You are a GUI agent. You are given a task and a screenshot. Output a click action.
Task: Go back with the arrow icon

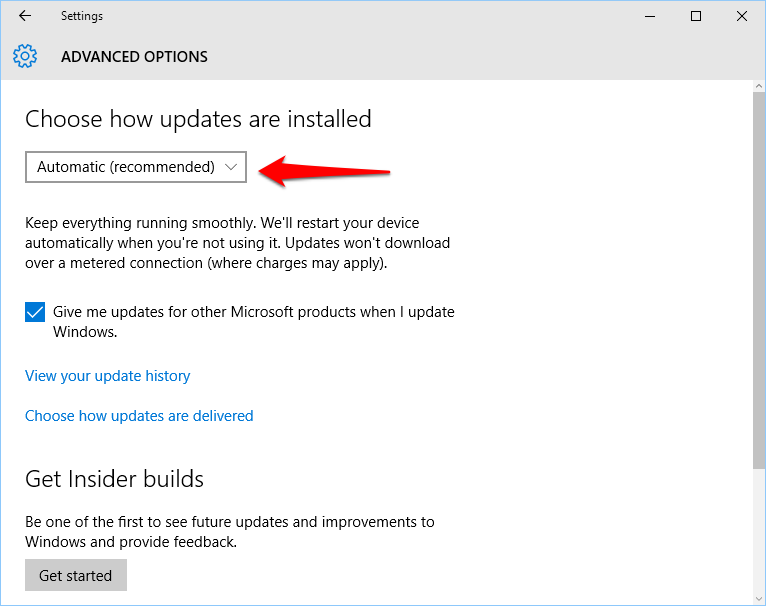[25, 16]
